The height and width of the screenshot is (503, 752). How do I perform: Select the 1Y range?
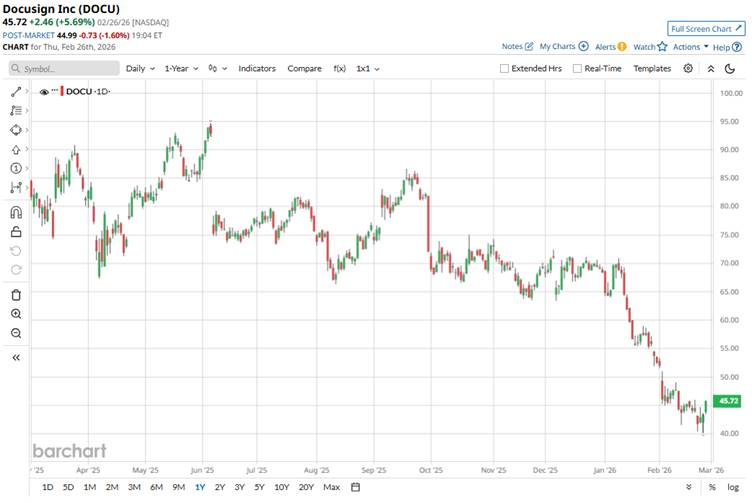200,487
